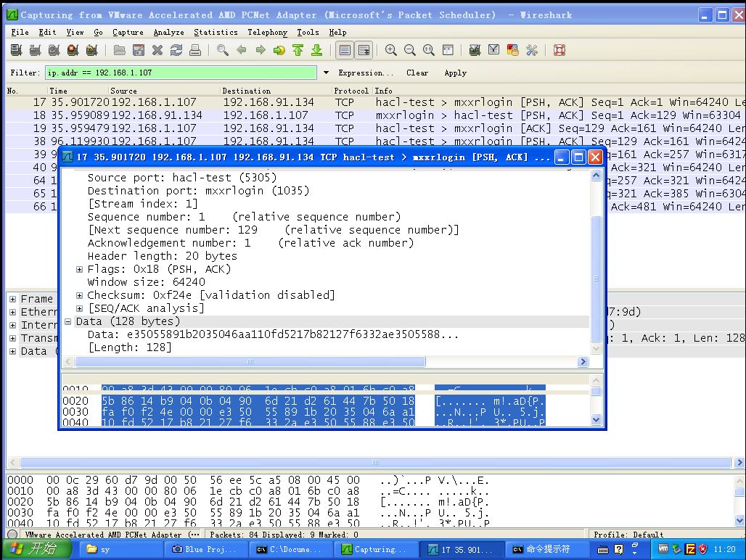Restart the running capture icon
Viewport: 746px width, 560px height.
[x=92, y=50]
